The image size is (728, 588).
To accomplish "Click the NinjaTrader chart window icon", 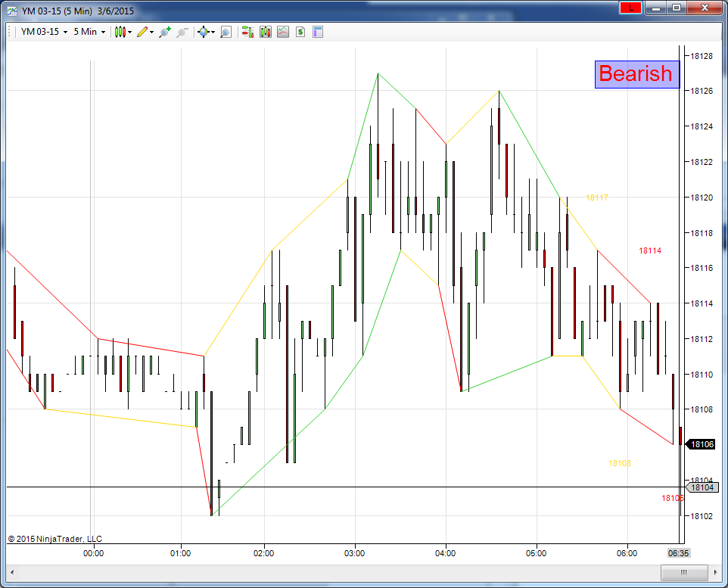I will pyautogui.click(x=12, y=11).
